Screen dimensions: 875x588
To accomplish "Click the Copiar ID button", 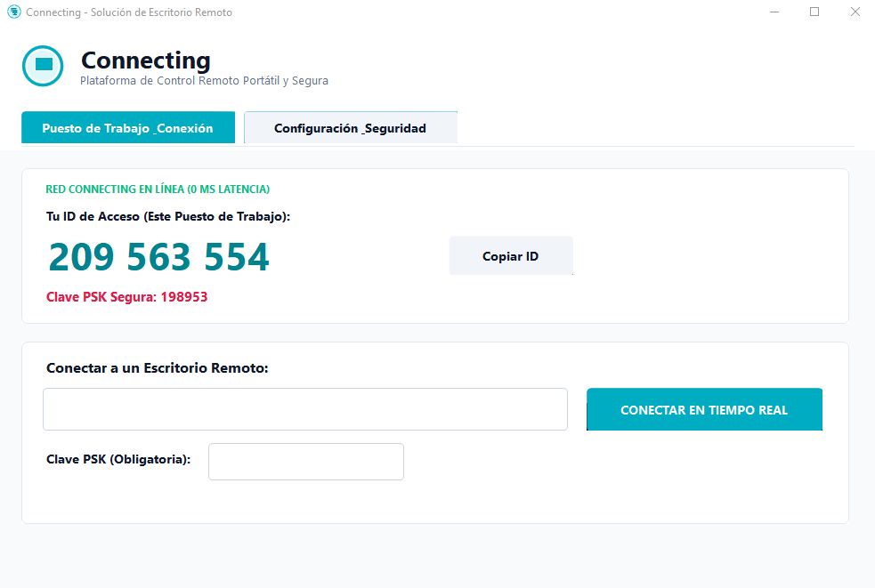I will coord(511,256).
